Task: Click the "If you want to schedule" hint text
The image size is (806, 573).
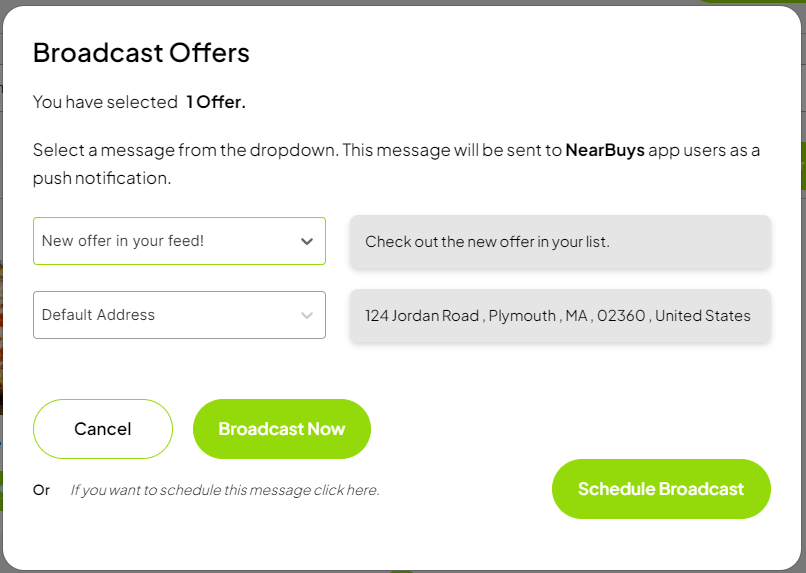Action: 225,490
